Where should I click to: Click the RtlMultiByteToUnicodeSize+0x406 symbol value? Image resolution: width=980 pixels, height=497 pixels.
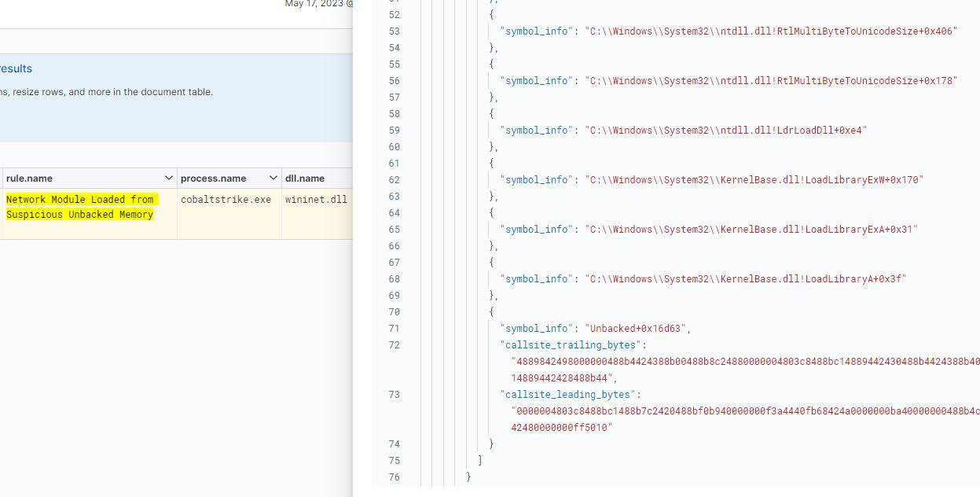[x=770, y=31]
